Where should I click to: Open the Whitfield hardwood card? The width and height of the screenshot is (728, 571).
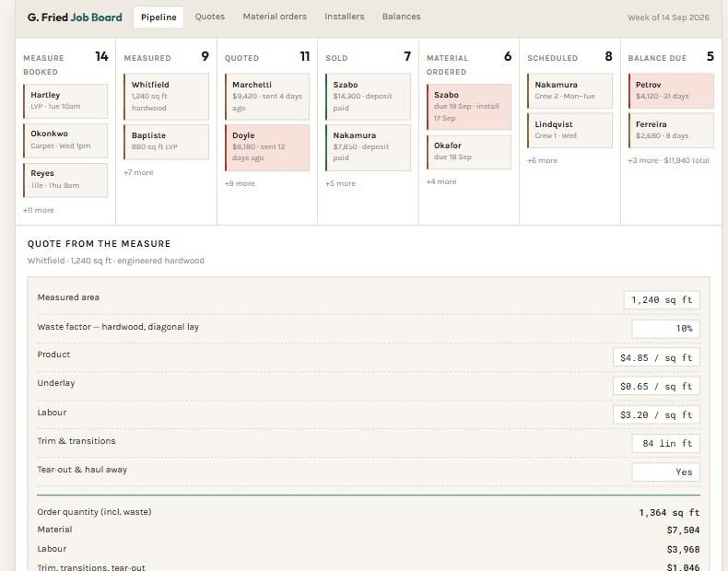[166, 97]
